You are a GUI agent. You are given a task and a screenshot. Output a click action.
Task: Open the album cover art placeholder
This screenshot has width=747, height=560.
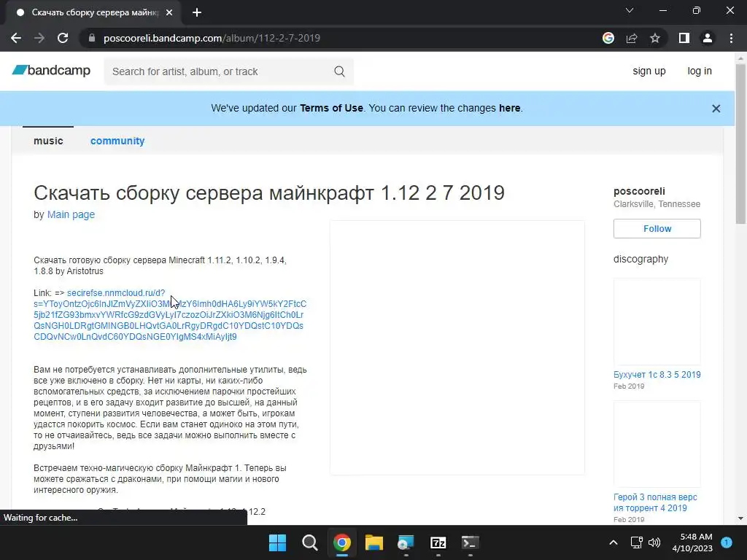tap(457, 348)
